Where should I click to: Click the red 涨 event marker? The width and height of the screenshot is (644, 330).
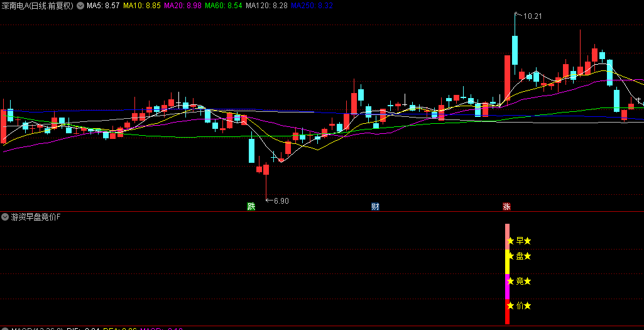coord(507,206)
